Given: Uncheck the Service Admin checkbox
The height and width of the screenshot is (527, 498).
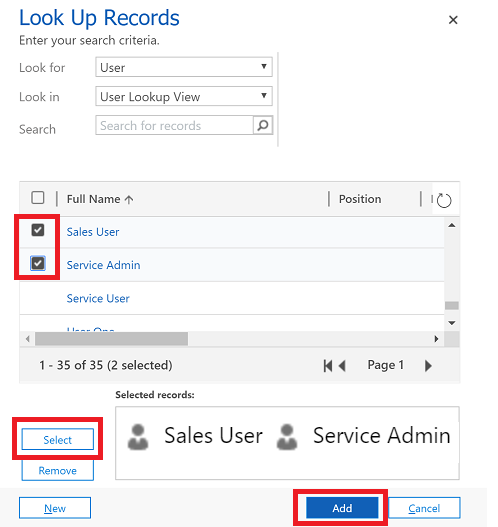Looking at the screenshot, I should coord(38,263).
